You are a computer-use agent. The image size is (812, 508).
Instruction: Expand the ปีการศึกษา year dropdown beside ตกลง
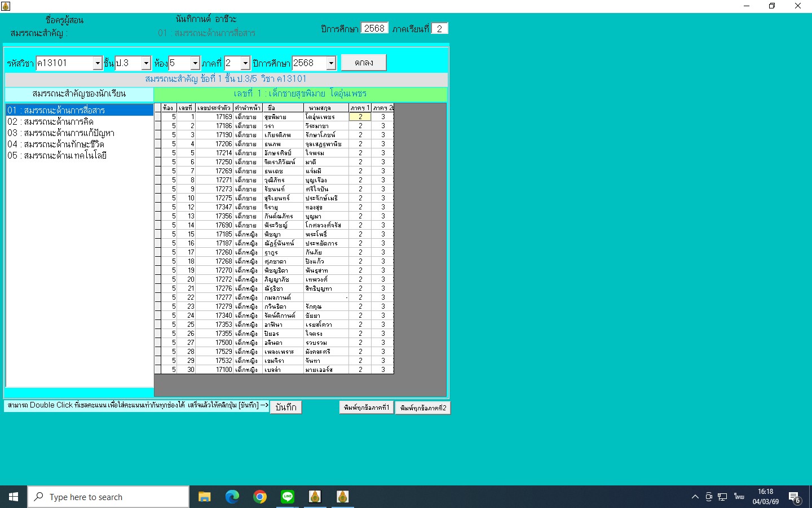pyautogui.click(x=331, y=63)
